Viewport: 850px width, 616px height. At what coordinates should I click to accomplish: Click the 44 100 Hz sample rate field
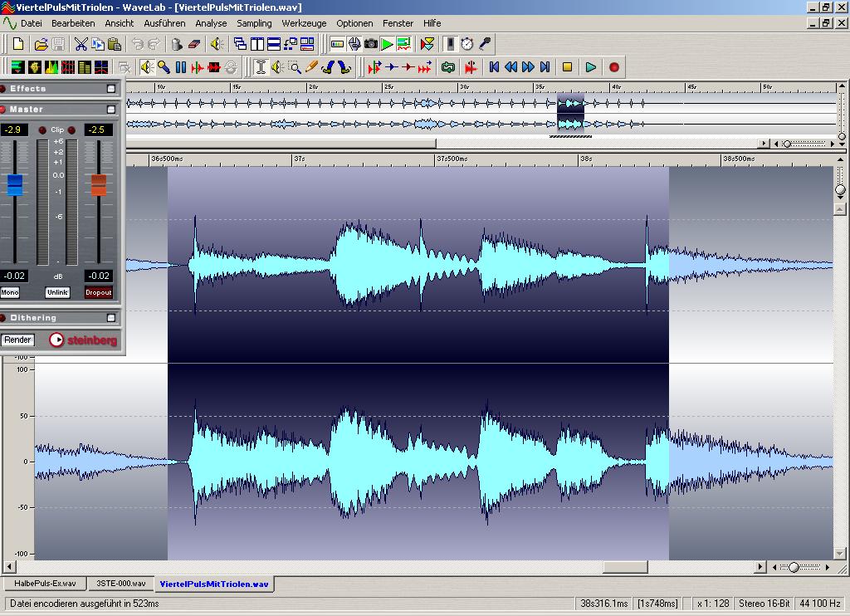pyautogui.click(x=819, y=604)
